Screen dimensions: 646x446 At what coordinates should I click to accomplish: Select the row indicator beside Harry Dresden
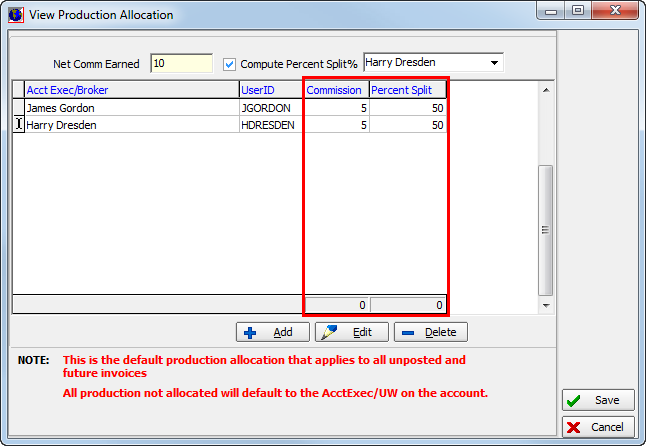[x=18, y=125]
